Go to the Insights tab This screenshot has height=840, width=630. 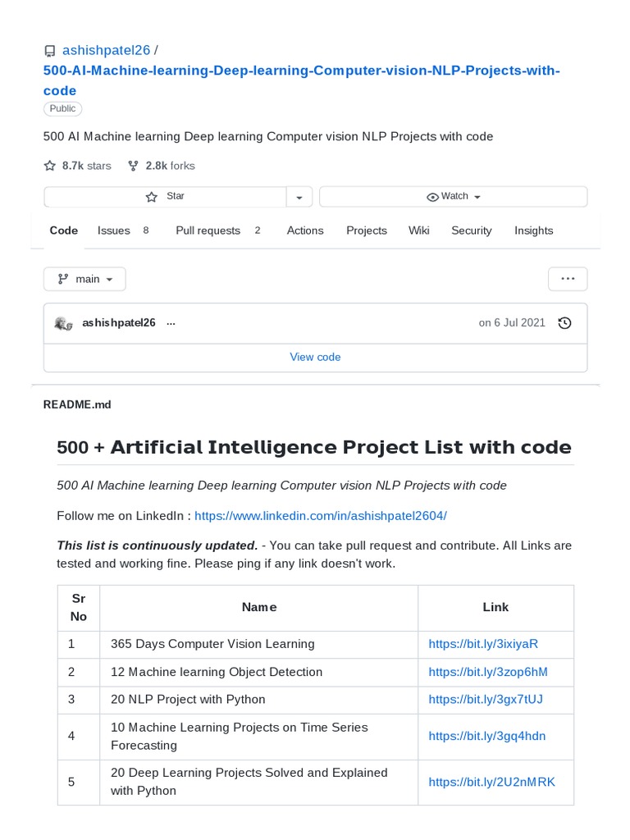pos(533,231)
